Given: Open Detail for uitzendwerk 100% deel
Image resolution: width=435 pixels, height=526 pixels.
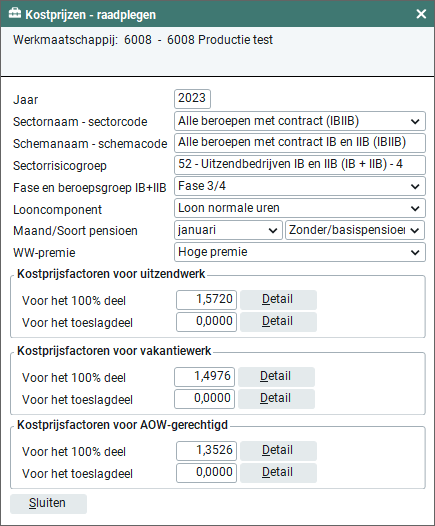Looking at the screenshot, I should [278, 300].
